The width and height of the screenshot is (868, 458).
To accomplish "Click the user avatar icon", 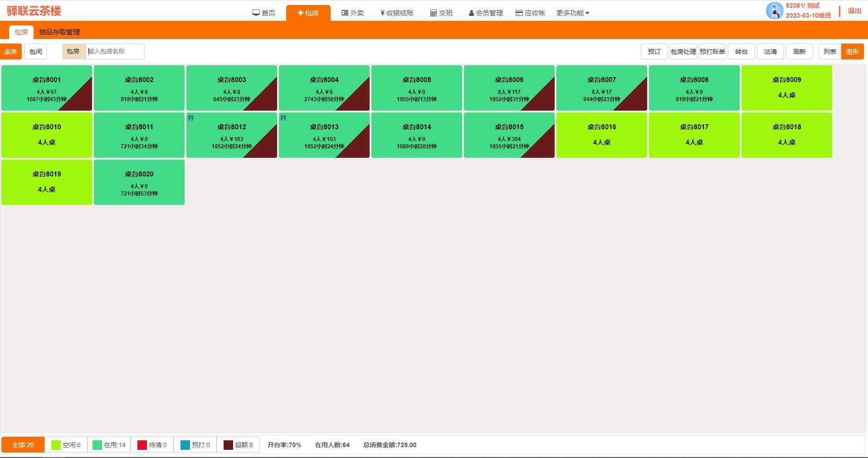I will coord(774,10).
